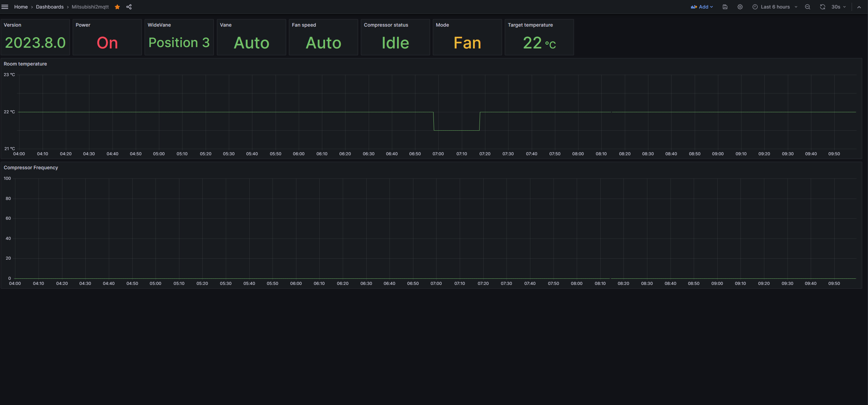
Task: Click 23 °C axis label
Action: [x=9, y=75]
